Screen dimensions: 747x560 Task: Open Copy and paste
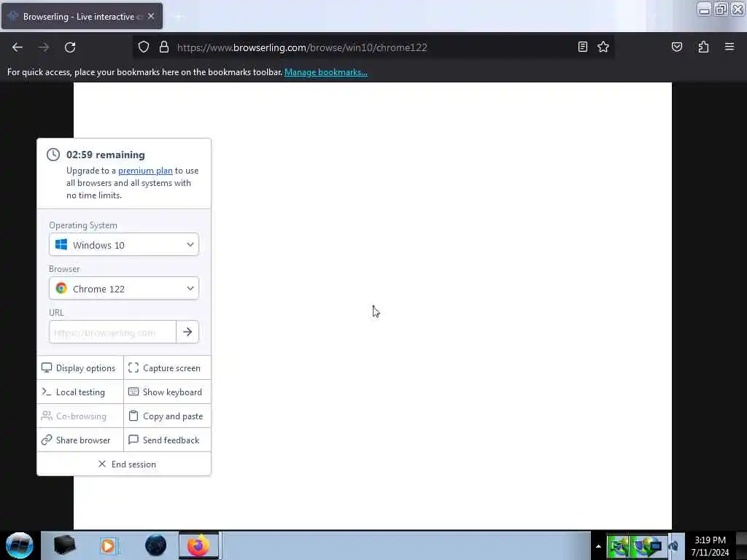(x=167, y=416)
